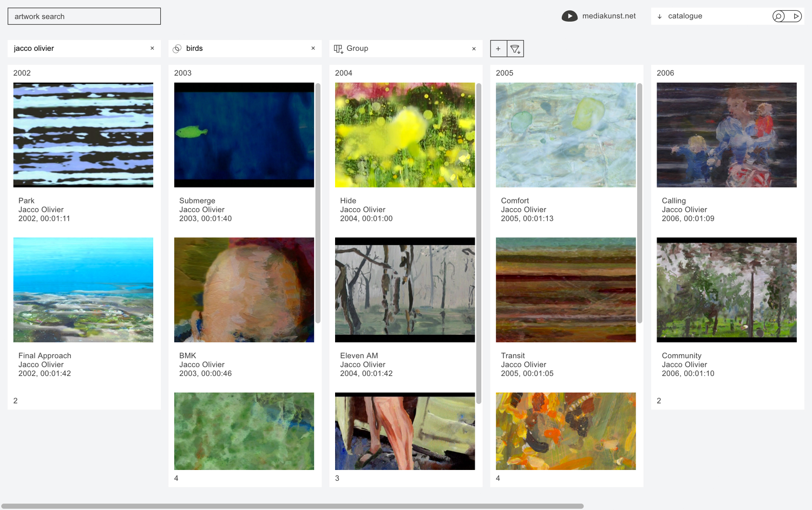Click the 2005 column vertical scrollbar
This screenshot has width=812, height=510.
(639, 203)
